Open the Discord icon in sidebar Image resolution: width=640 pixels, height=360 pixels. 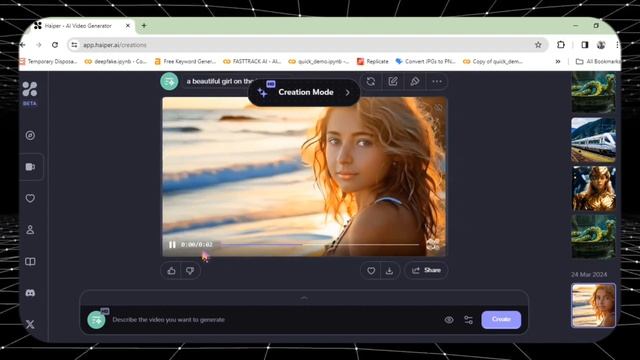(30, 293)
